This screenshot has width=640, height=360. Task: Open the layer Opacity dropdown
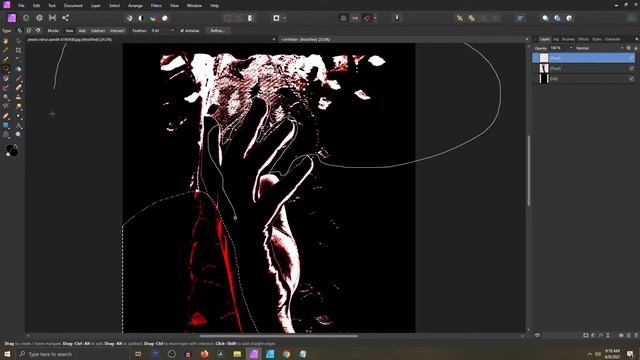click(x=571, y=48)
